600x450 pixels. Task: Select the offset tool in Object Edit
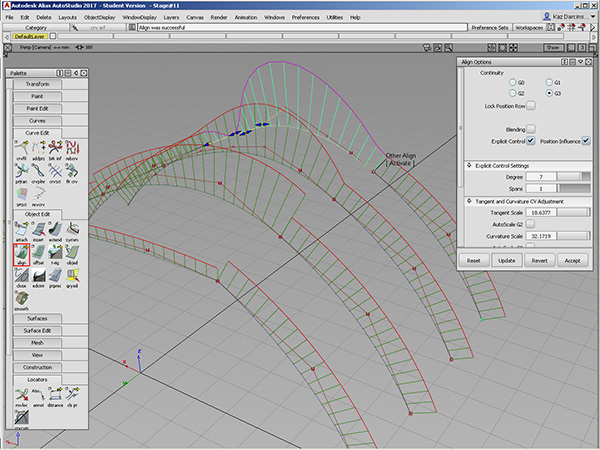(x=38, y=254)
